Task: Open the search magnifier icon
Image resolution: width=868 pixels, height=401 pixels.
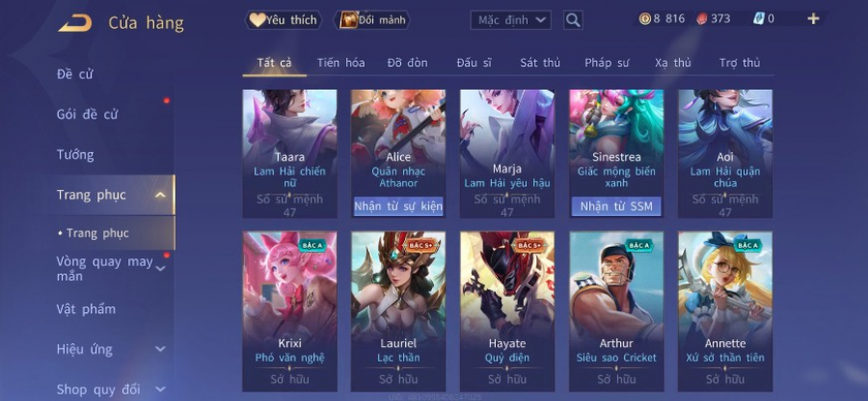Action: pos(573,20)
